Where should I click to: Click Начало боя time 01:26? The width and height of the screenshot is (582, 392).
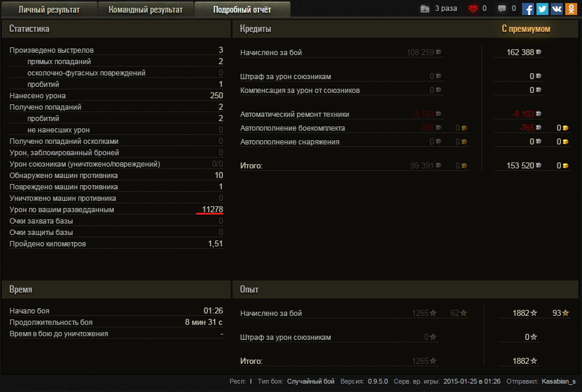pyautogui.click(x=213, y=310)
